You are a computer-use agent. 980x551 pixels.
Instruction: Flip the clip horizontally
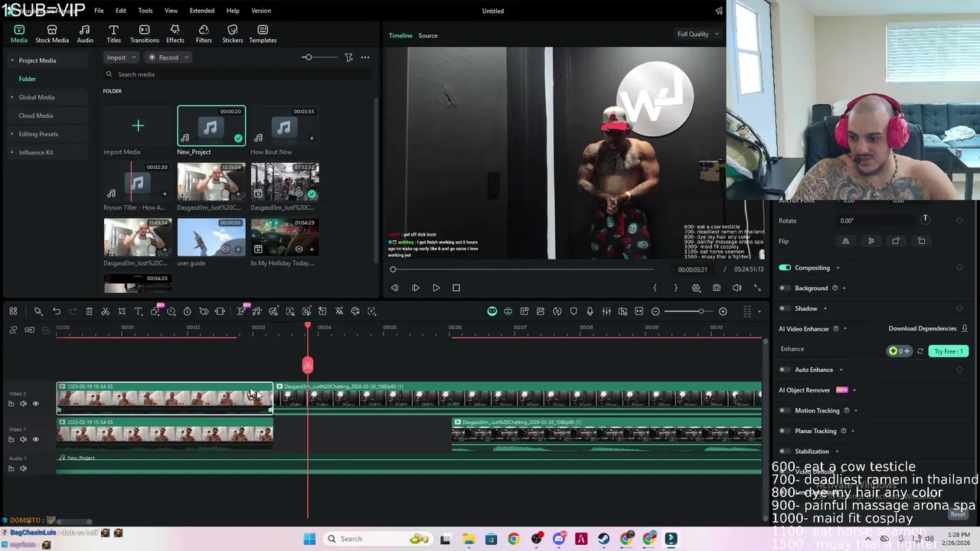click(x=845, y=241)
